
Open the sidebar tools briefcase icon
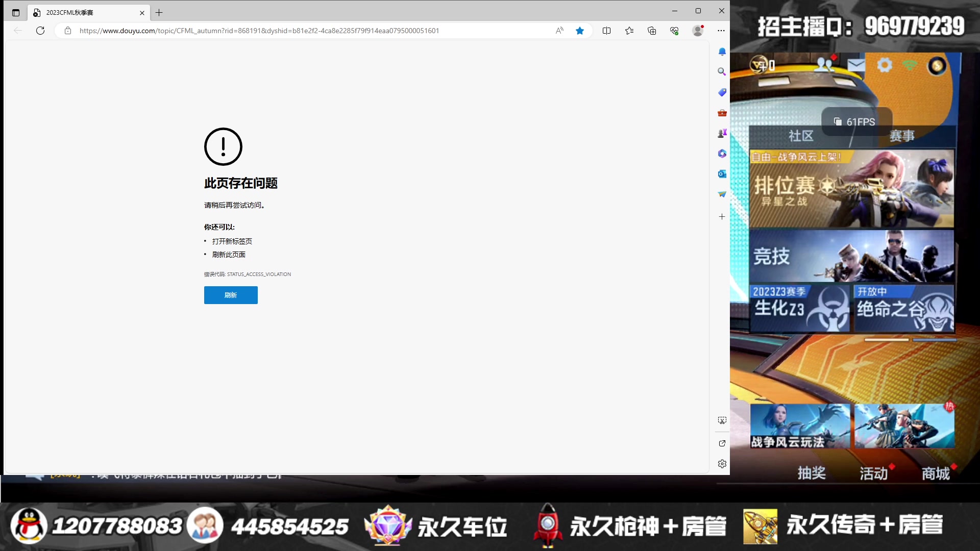pyautogui.click(x=722, y=113)
